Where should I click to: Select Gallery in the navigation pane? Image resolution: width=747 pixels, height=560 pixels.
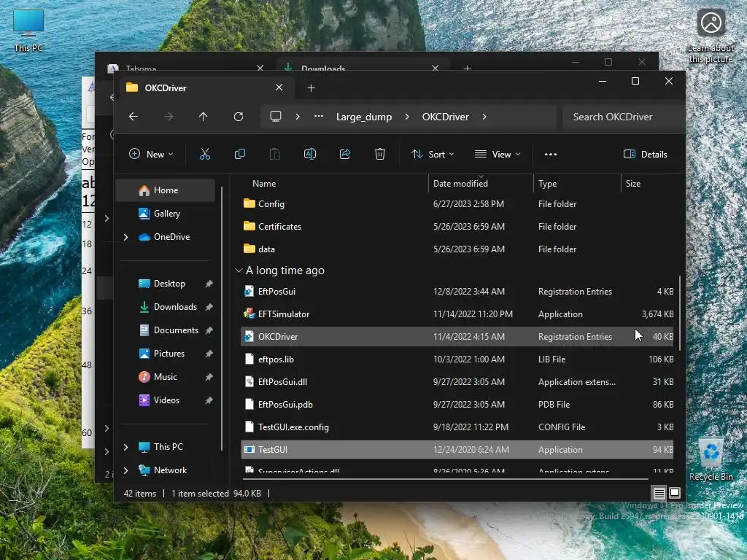coord(166,214)
